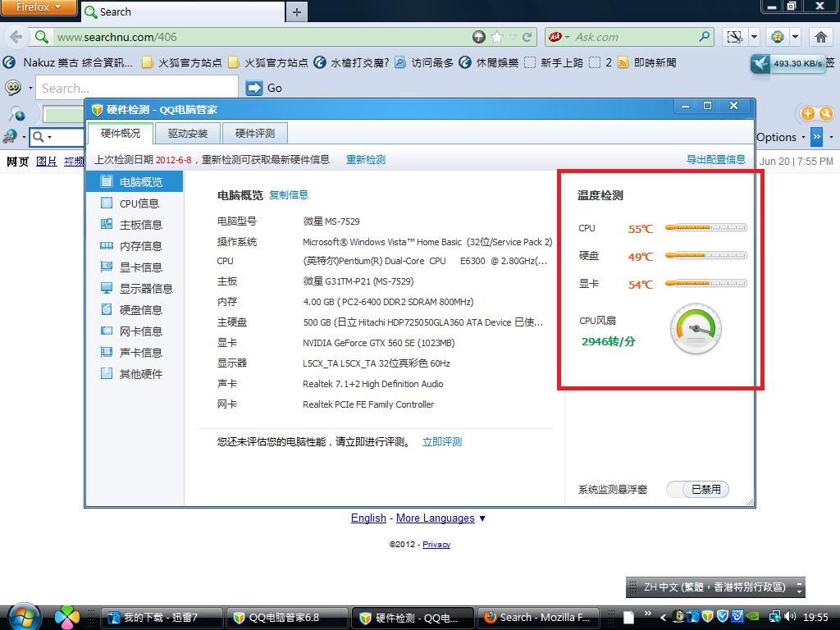Select 声卡信息 sound card entry

(x=140, y=353)
